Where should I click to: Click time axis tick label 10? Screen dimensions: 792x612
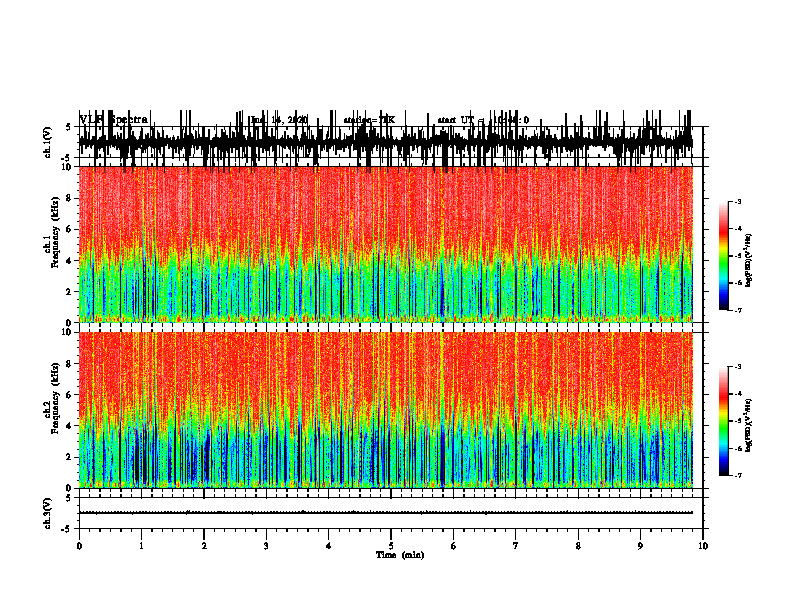(x=703, y=546)
